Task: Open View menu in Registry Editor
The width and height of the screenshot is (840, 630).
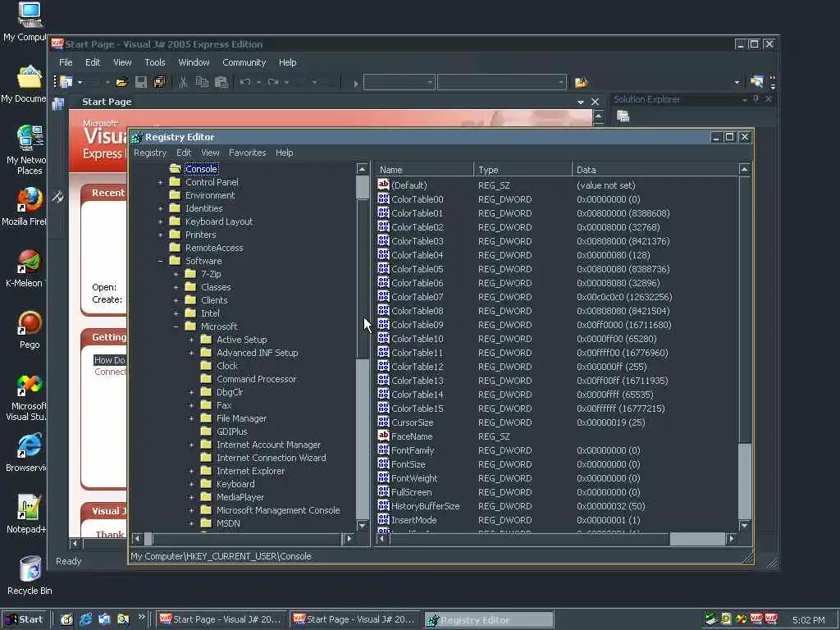Action: (210, 153)
